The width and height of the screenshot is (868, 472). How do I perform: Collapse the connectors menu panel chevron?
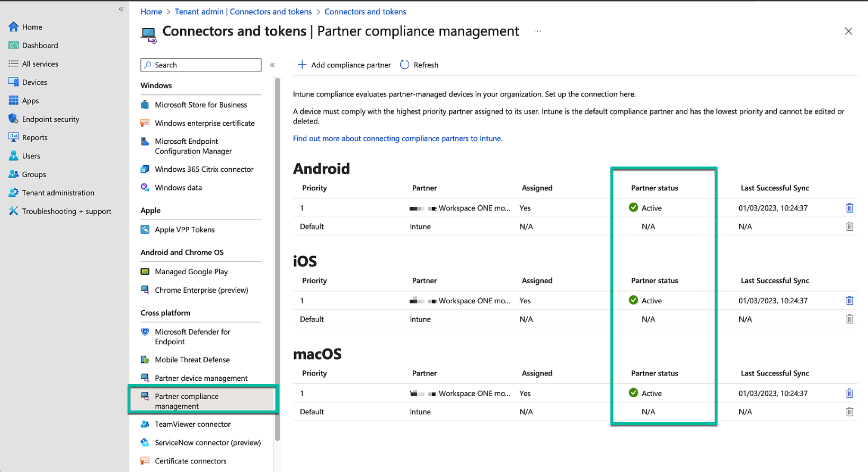[x=272, y=65]
